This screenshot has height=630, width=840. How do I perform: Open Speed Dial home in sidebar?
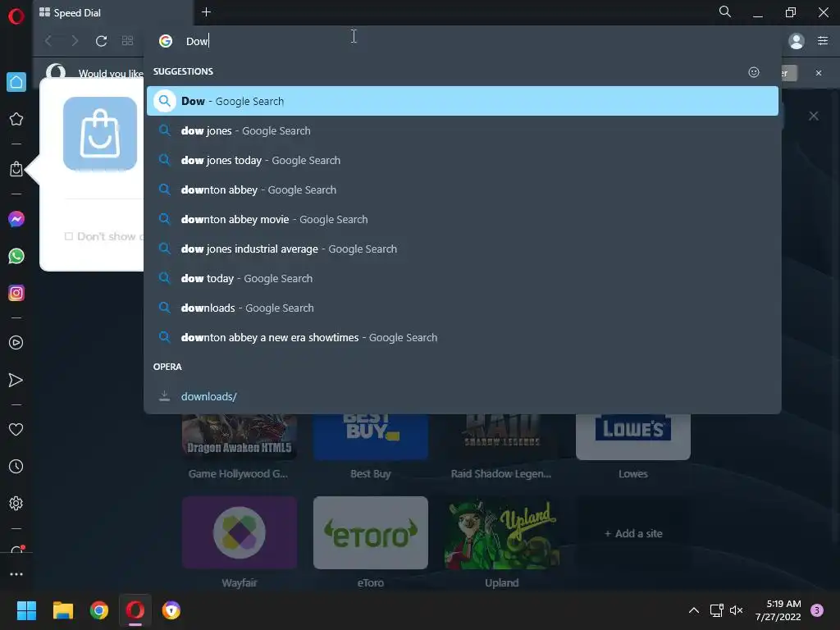click(x=16, y=82)
